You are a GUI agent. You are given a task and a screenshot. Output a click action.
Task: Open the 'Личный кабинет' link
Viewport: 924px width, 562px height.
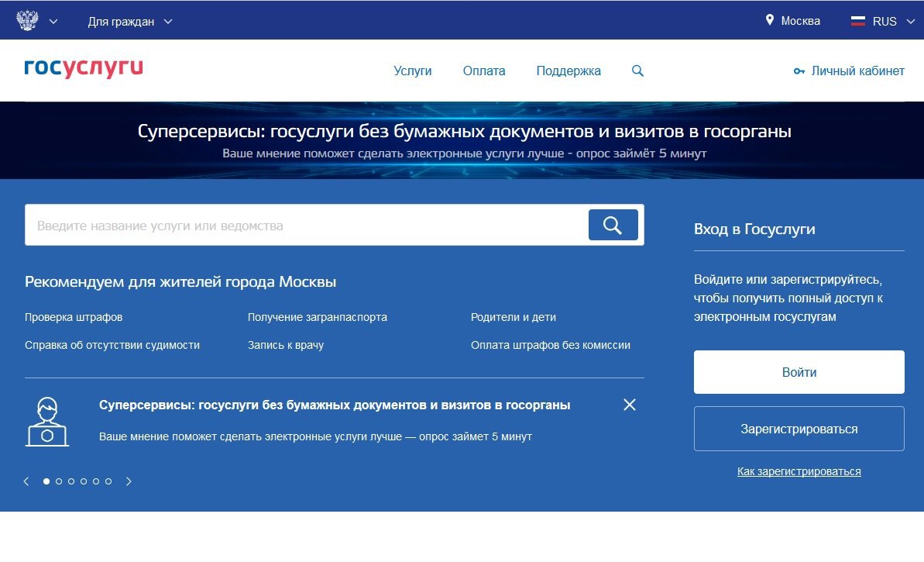857,71
